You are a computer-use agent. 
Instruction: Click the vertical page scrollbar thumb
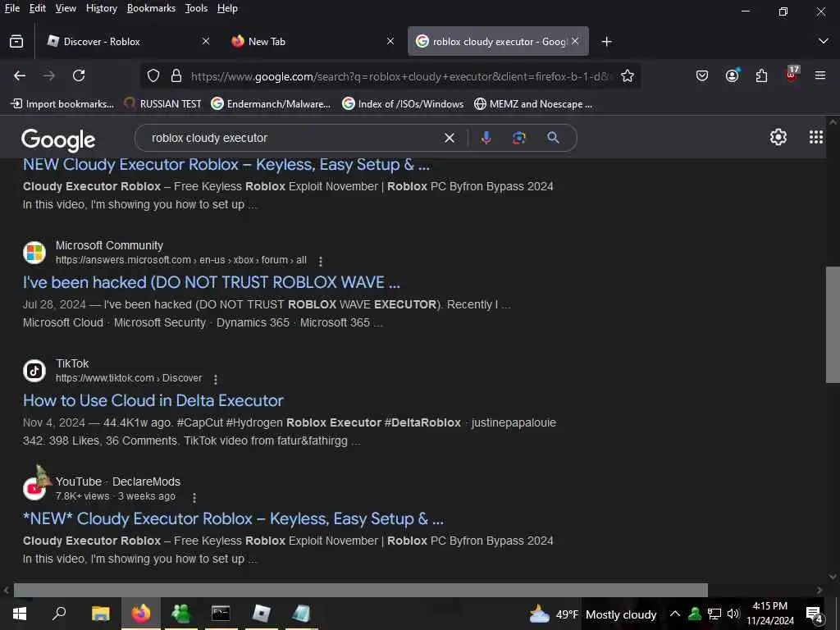click(833, 325)
